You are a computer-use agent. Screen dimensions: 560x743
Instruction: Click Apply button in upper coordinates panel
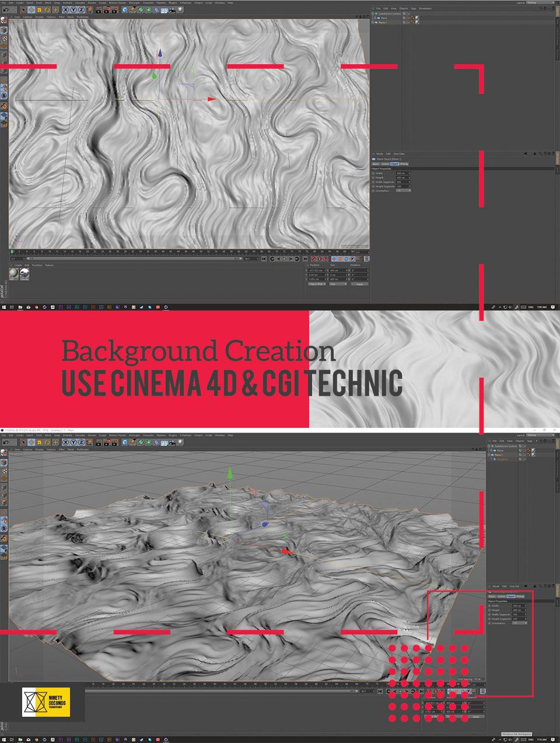click(x=359, y=284)
